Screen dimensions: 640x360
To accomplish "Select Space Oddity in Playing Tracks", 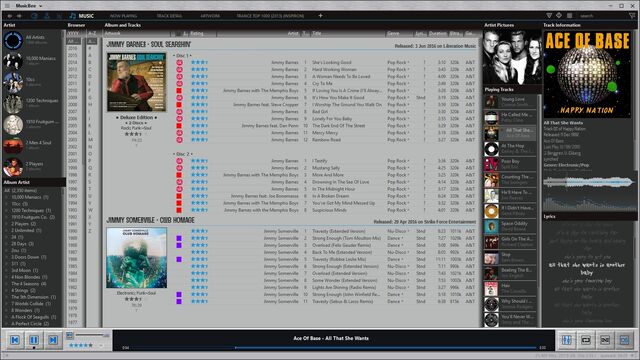I will 510,227.
